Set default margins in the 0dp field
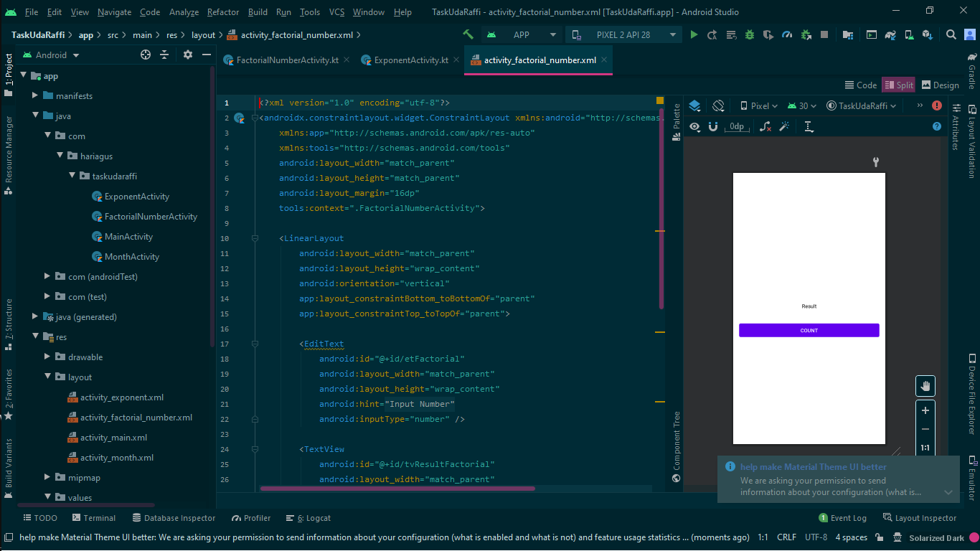980x551 pixels. [737, 126]
